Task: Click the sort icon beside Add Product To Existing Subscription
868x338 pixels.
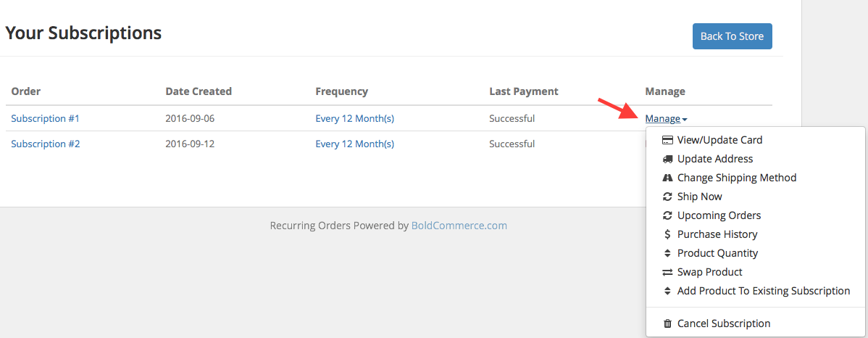Action: 668,291
